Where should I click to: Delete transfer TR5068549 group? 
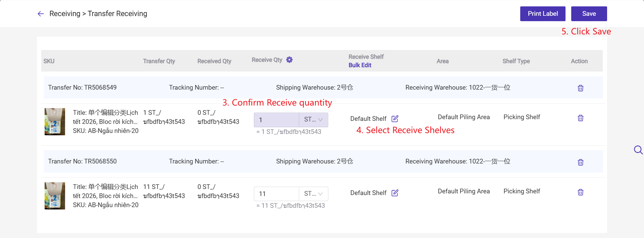(581, 88)
